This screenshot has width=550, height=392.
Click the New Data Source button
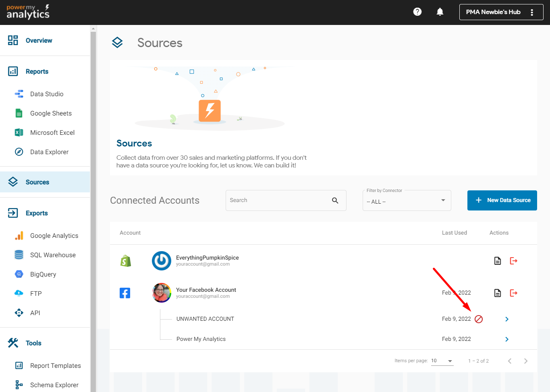pyautogui.click(x=502, y=200)
